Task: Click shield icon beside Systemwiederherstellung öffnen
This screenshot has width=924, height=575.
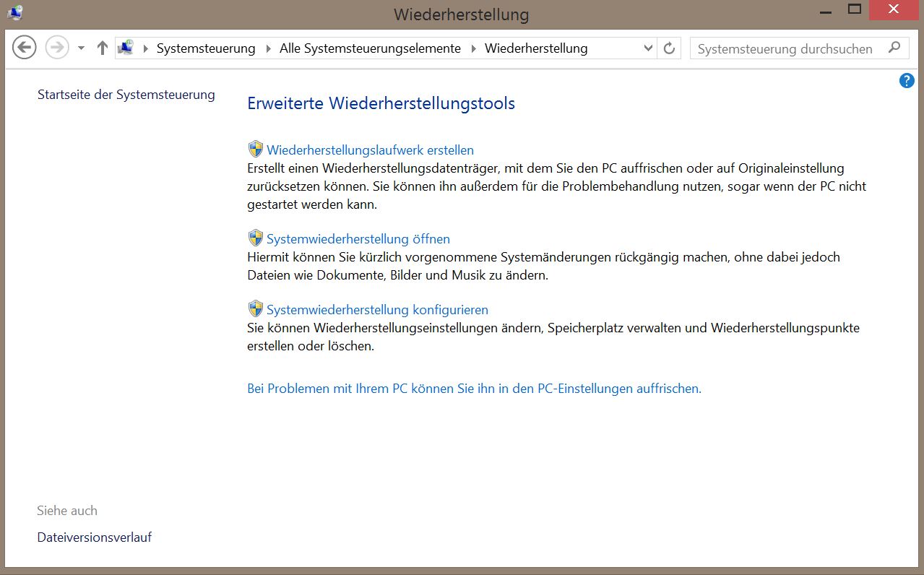Action: coord(256,238)
